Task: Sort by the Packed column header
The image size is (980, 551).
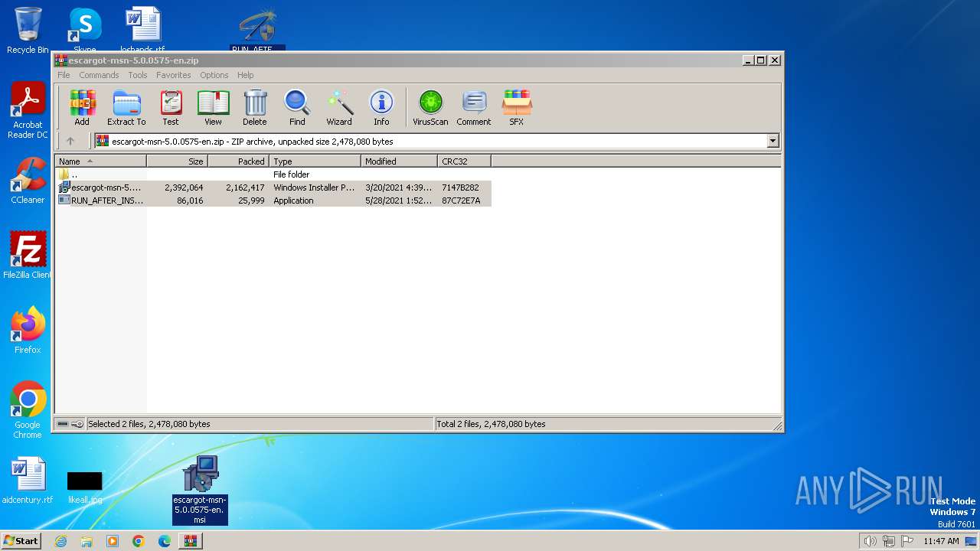Action: 239,161
